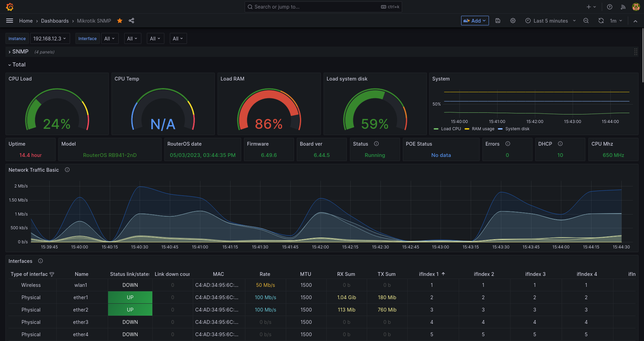Star the Mikrotik SNMP dashboard

(120, 21)
